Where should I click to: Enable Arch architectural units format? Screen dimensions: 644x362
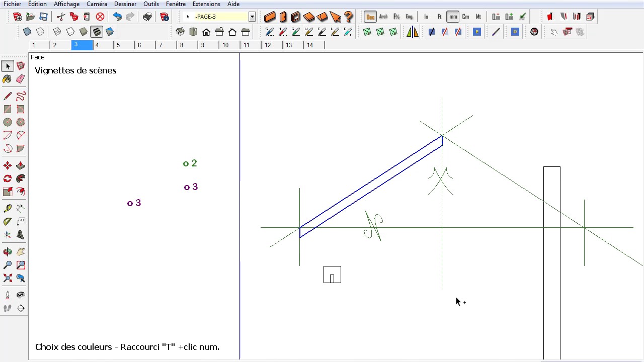point(383,17)
